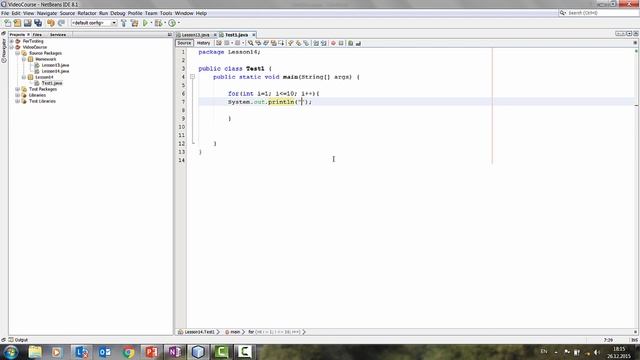Click the Undo arrow icon
The width and height of the screenshot is (640, 360).
coord(51,23)
